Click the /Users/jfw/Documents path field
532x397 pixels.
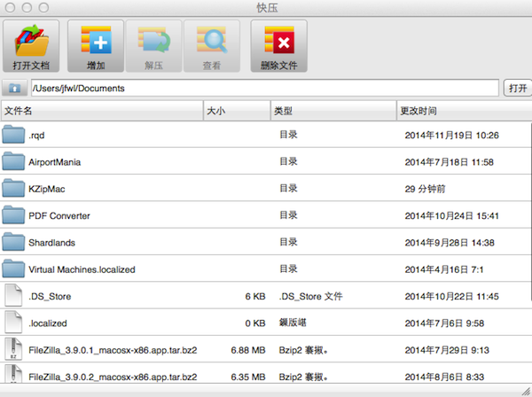pyautogui.click(x=264, y=89)
